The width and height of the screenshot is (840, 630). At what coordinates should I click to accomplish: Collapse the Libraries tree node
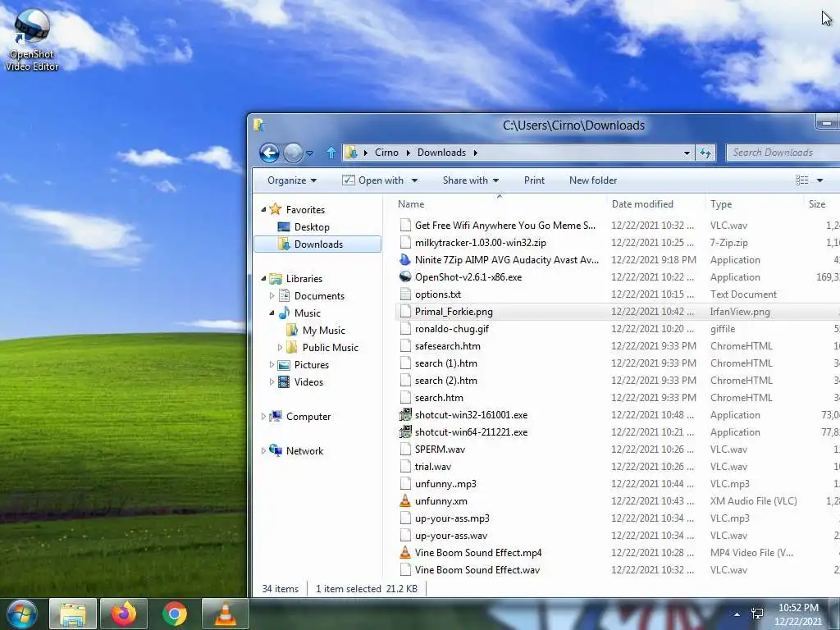pyautogui.click(x=263, y=279)
